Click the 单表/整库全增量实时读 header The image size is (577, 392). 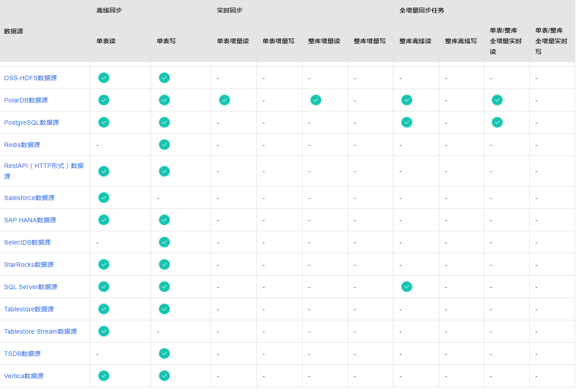pos(506,41)
